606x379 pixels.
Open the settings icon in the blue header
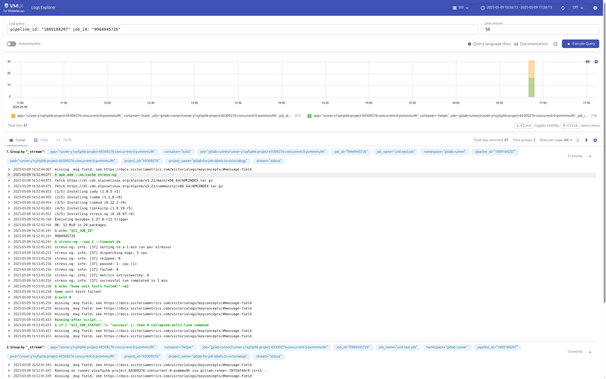[595, 8]
